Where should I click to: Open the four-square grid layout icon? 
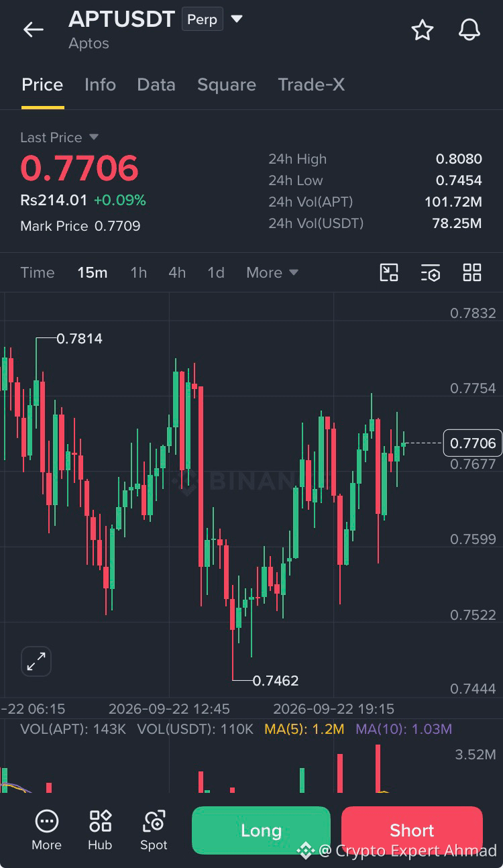(472, 272)
